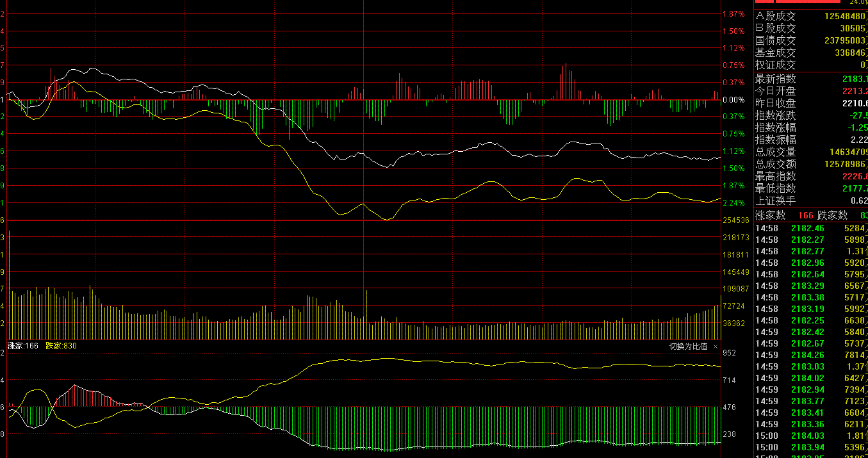Select the 国债成交 row label
The height and width of the screenshot is (458, 868).
pos(775,40)
